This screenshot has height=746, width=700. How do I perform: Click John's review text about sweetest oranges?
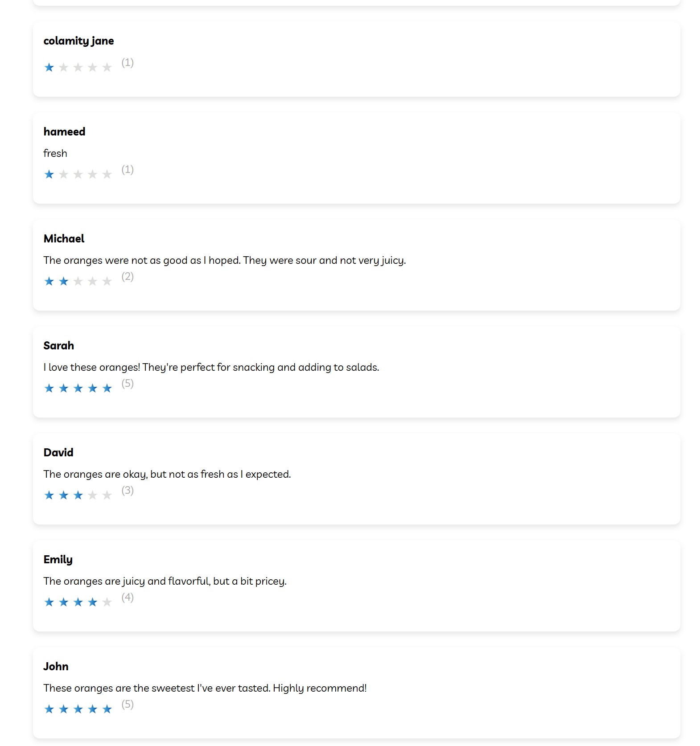coord(205,688)
